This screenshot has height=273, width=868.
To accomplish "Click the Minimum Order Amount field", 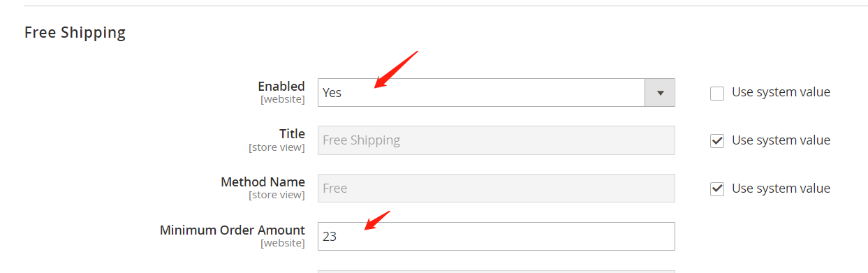I will 496,236.
